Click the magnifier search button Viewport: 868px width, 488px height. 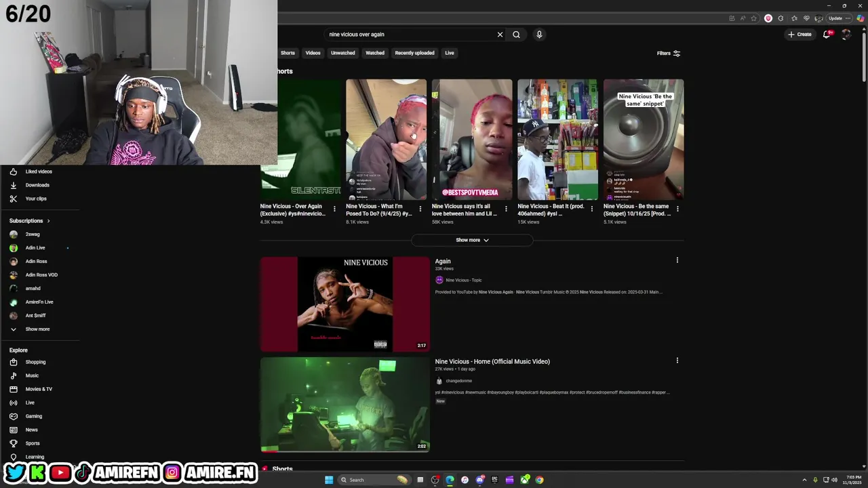coord(516,35)
